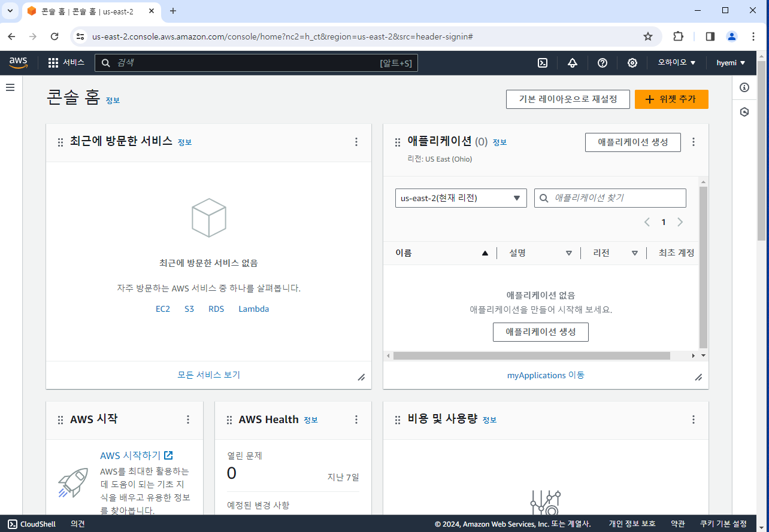Click 기본 레이아웃으로 재설정 button

tap(568, 99)
